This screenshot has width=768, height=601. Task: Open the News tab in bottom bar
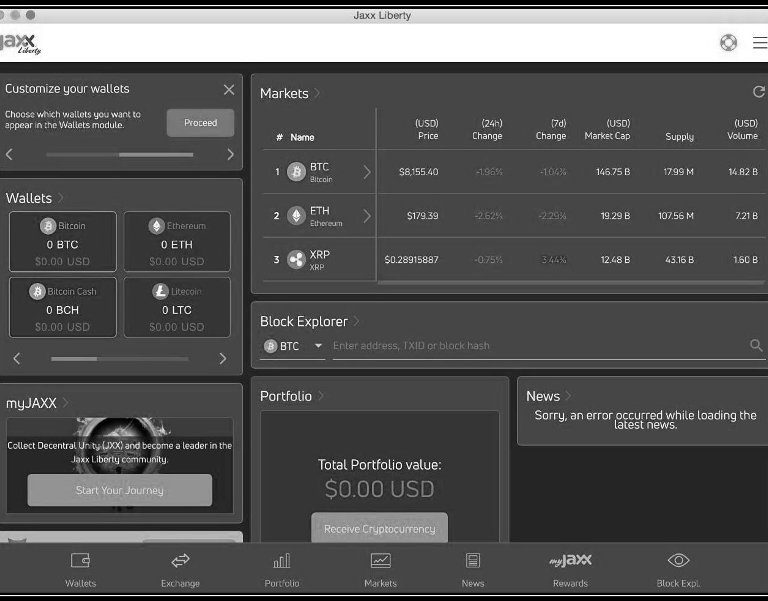(473, 570)
